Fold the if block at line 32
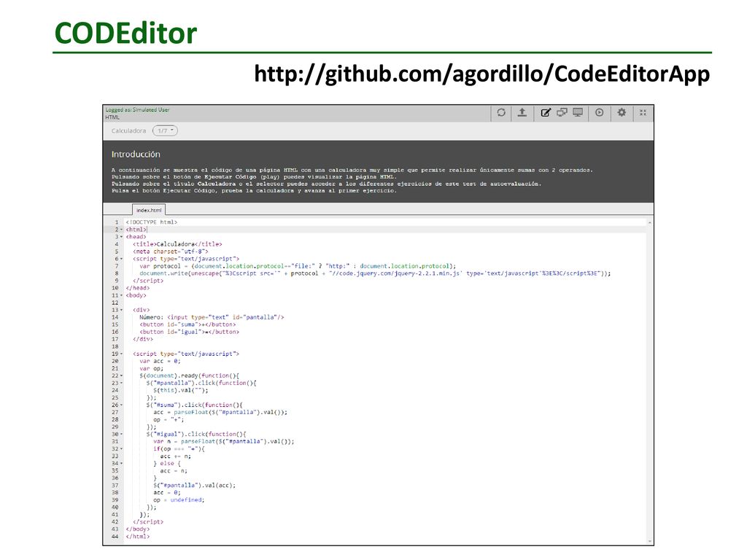This screenshot has height=560, width=747. [122, 449]
